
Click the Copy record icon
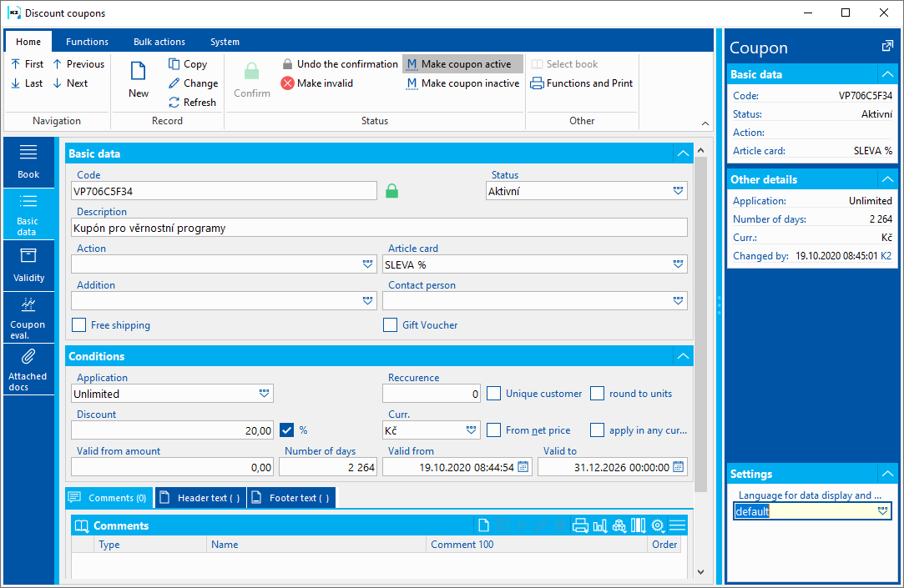pos(174,64)
